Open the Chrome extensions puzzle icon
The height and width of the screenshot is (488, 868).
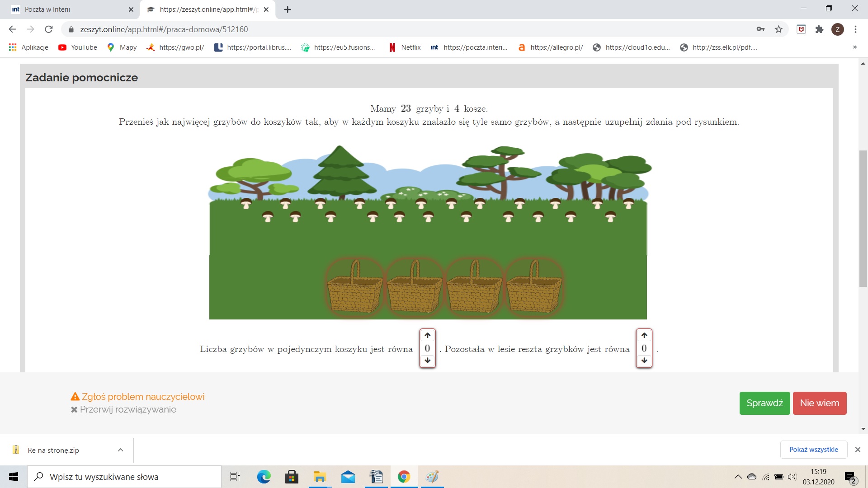(x=819, y=29)
